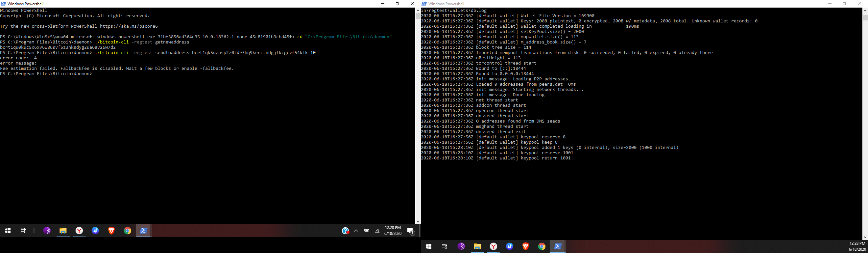The width and height of the screenshot is (868, 253).
Task: Click 'block tree size = 114' log line
Action: 476,47
